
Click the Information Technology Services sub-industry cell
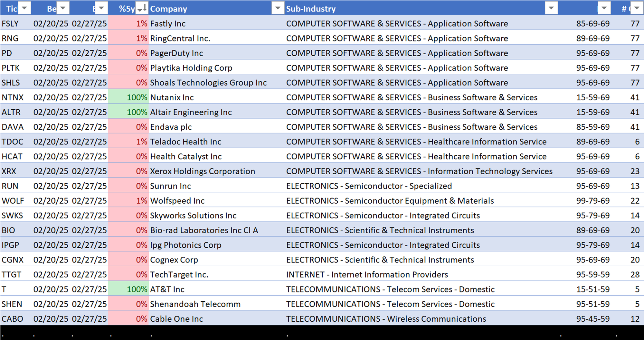tap(421, 171)
